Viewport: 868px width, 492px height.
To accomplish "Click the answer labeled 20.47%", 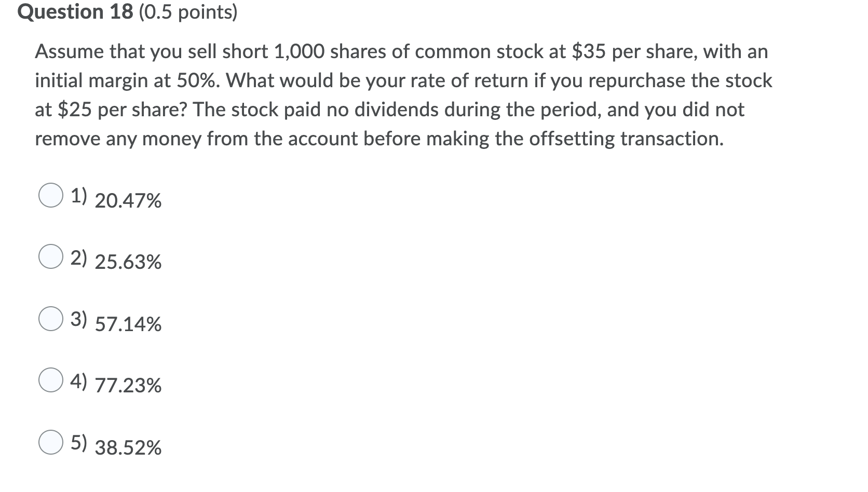I will [x=128, y=200].
